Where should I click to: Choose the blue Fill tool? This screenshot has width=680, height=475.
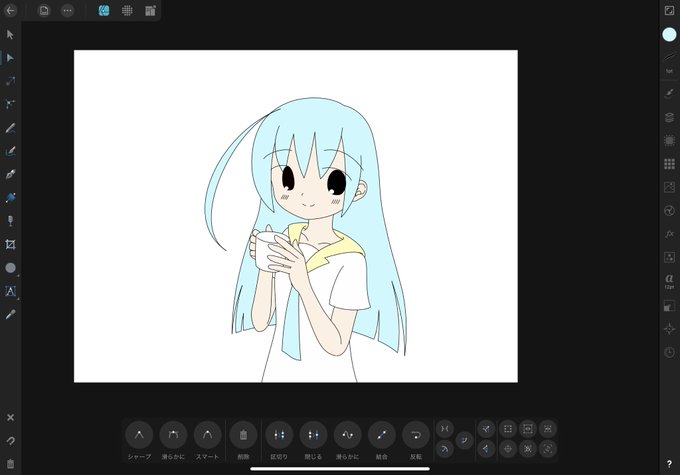pyautogui.click(x=10, y=198)
